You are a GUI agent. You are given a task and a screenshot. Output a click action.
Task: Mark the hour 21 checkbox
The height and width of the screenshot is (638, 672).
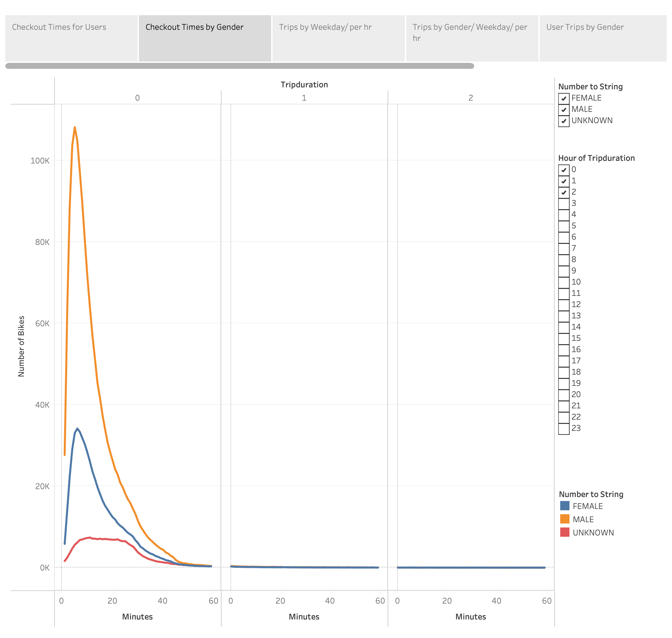564,406
